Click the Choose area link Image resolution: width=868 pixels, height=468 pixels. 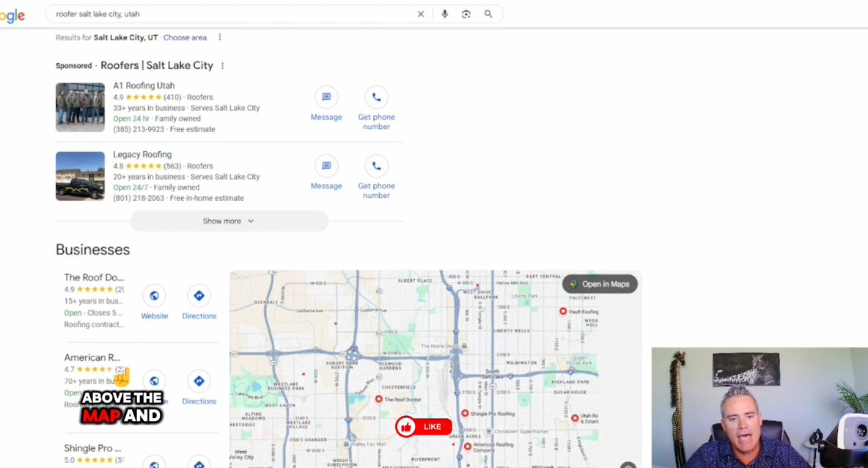[x=185, y=37]
